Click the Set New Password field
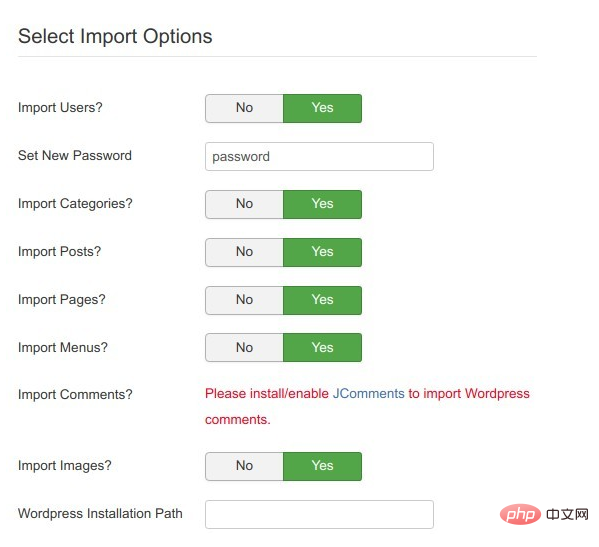Screen dimensions: 599x547 click(319, 157)
